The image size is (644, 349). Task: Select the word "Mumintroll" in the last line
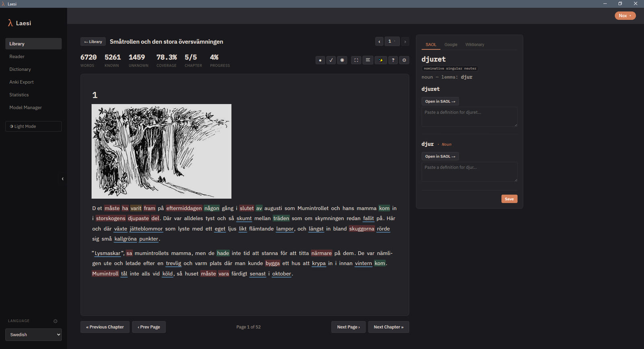click(105, 274)
